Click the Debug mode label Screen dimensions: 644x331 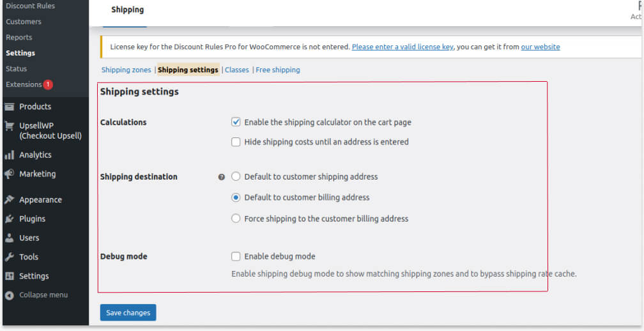click(x=124, y=257)
